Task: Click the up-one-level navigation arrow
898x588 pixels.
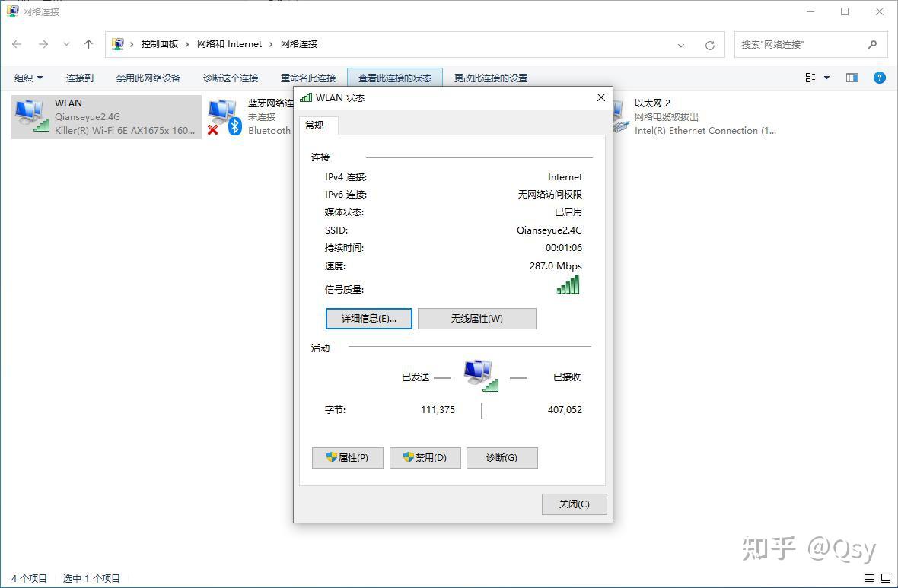Action: click(88, 44)
